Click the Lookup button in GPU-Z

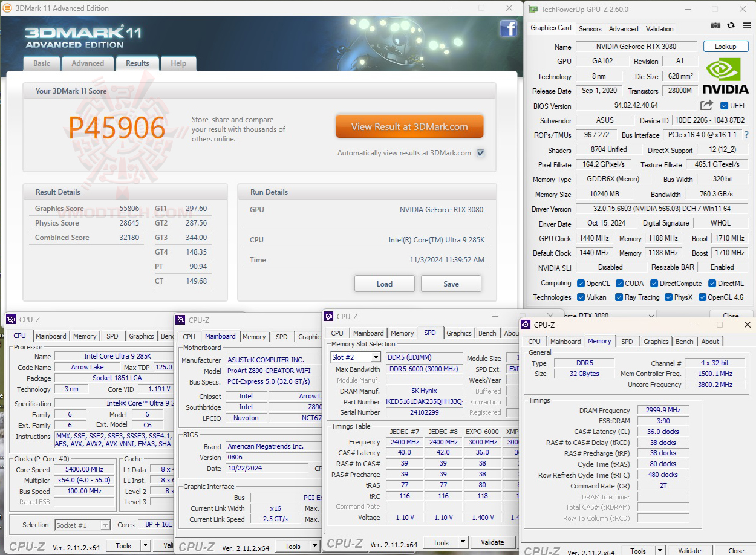pos(725,47)
